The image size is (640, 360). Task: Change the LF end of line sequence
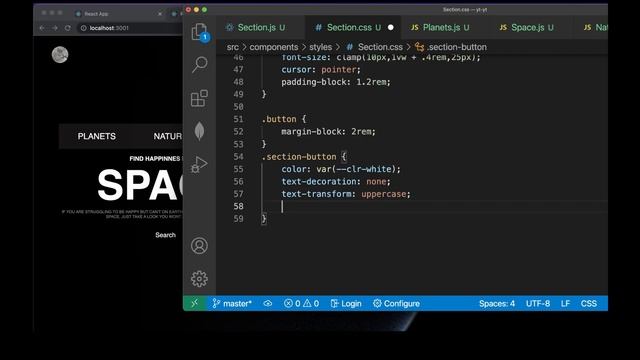point(565,304)
